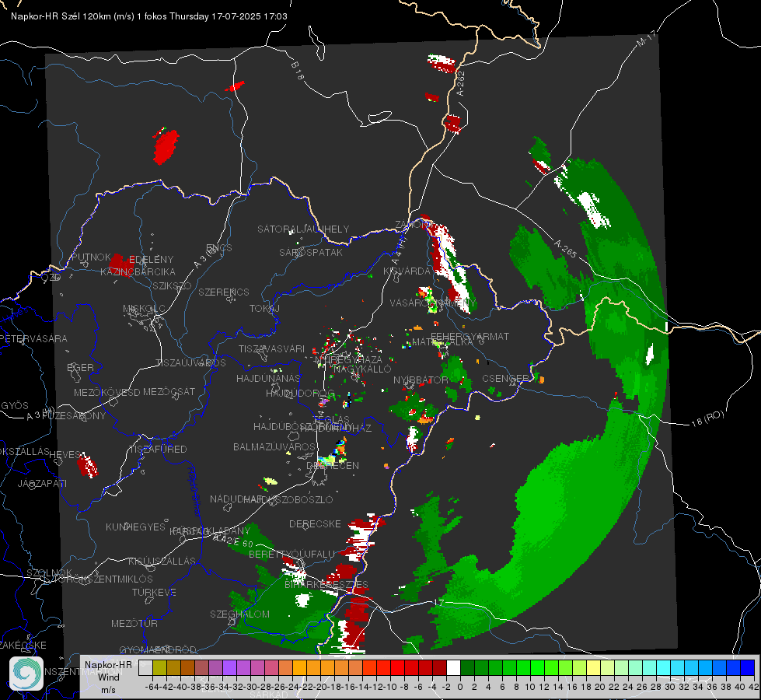The width and height of the screenshot is (761, 700).
Task: Click the B 18 road label
Action: point(298,71)
